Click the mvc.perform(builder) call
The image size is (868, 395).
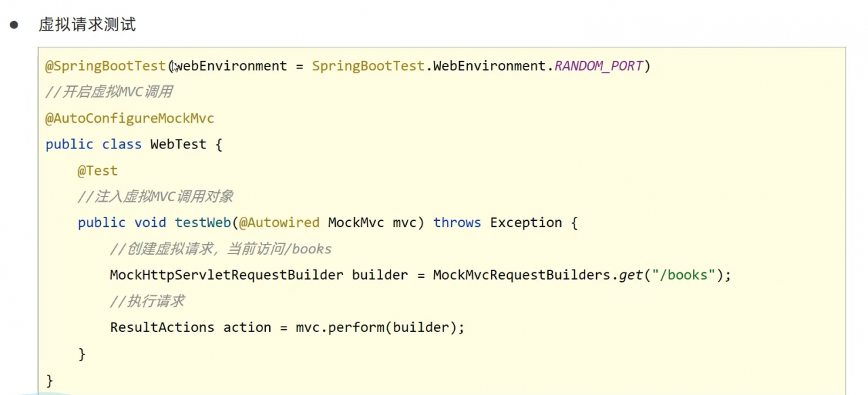pyautogui.click(x=376, y=327)
